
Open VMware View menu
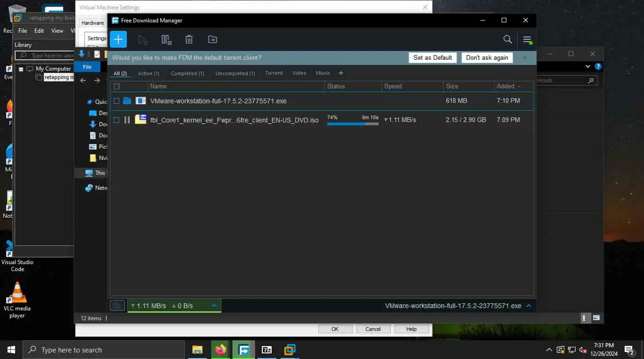(57, 31)
